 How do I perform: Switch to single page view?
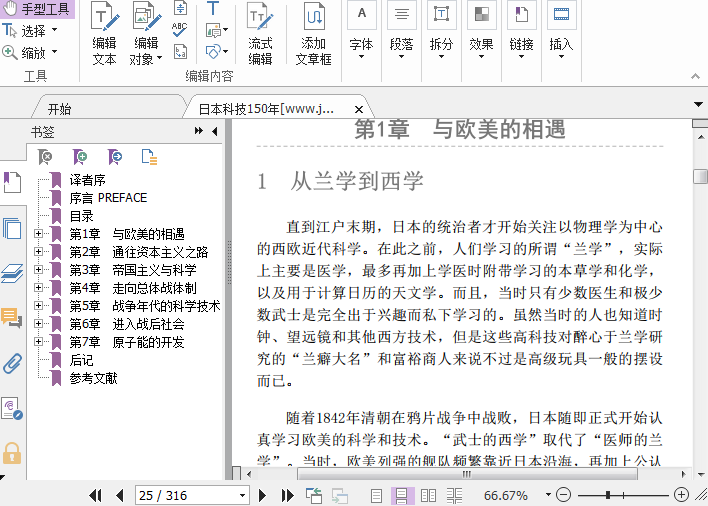click(376, 496)
